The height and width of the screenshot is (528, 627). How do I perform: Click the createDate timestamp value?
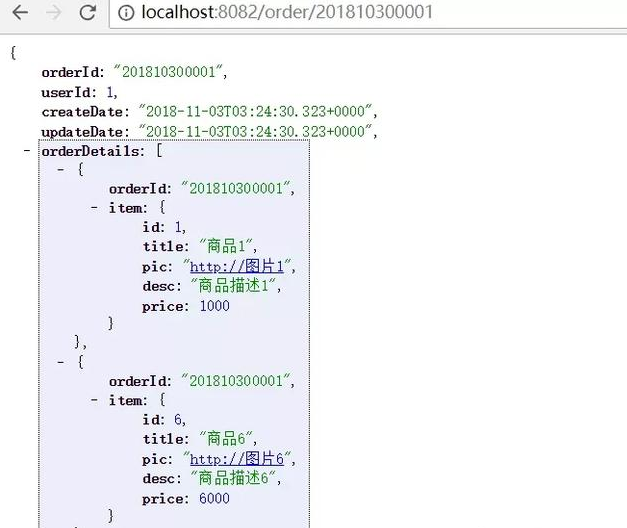(x=258, y=111)
